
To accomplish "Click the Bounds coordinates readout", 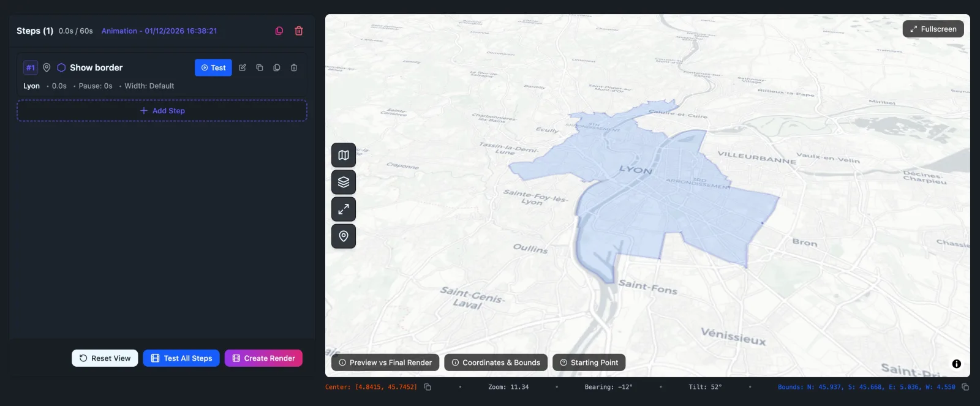I will (867, 387).
